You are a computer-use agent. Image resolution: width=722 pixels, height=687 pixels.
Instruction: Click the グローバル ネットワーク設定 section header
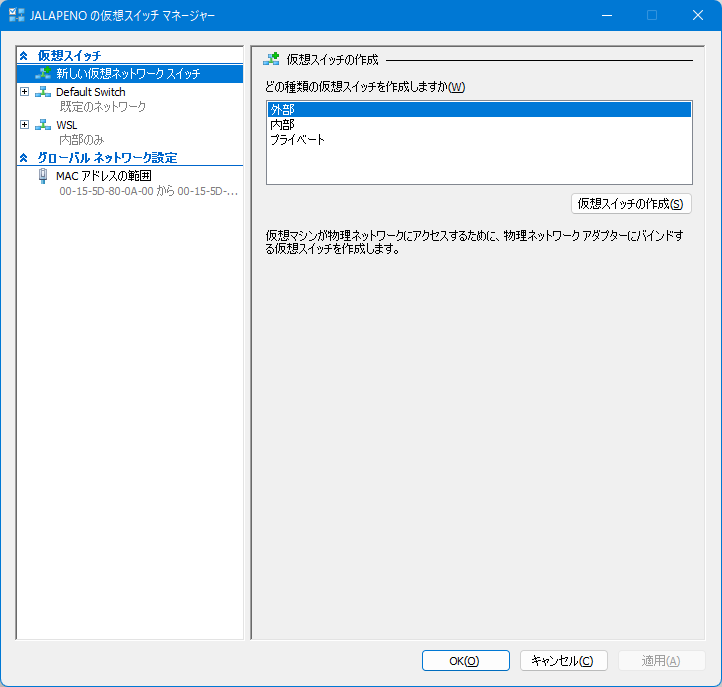[107, 158]
